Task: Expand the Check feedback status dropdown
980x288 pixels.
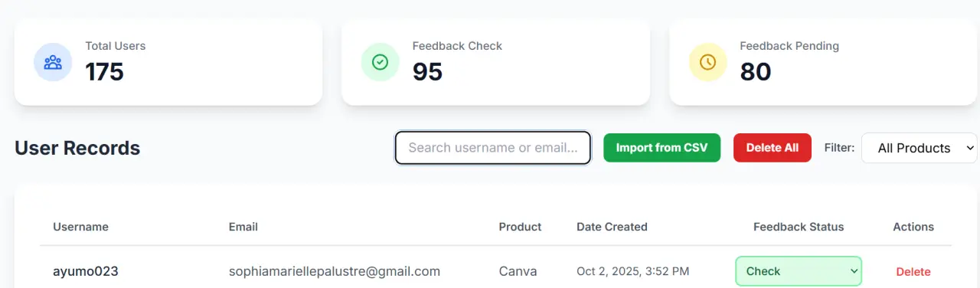Action: [x=799, y=271]
